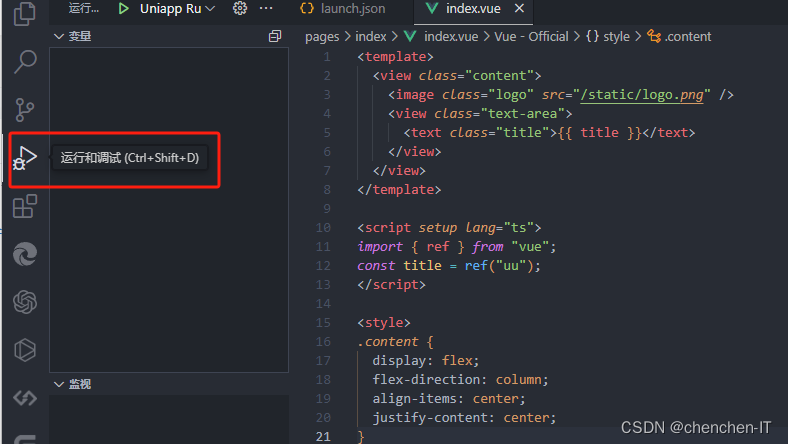The width and height of the screenshot is (788, 444).
Task: Open more actions ellipsis in debug toolbar
Action: (x=266, y=9)
